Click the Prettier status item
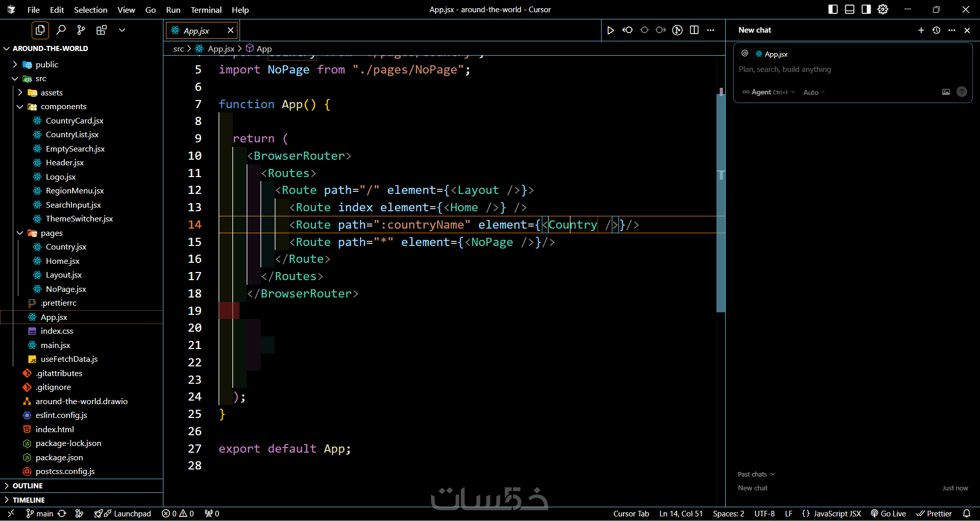The height and width of the screenshot is (521, 980). pos(934,513)
